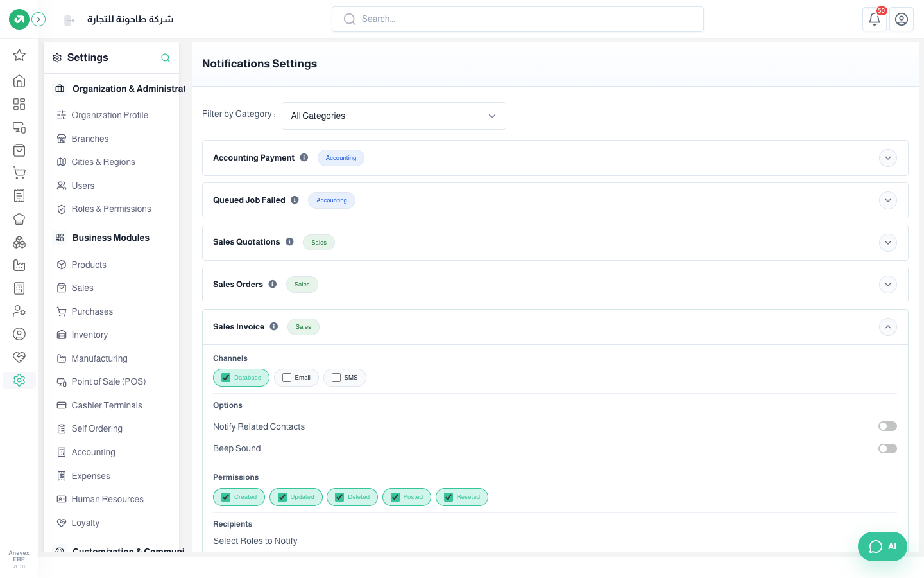Expand the sidebar with arrow button
This screenshot has height=578, width=924.
(38, 19)
